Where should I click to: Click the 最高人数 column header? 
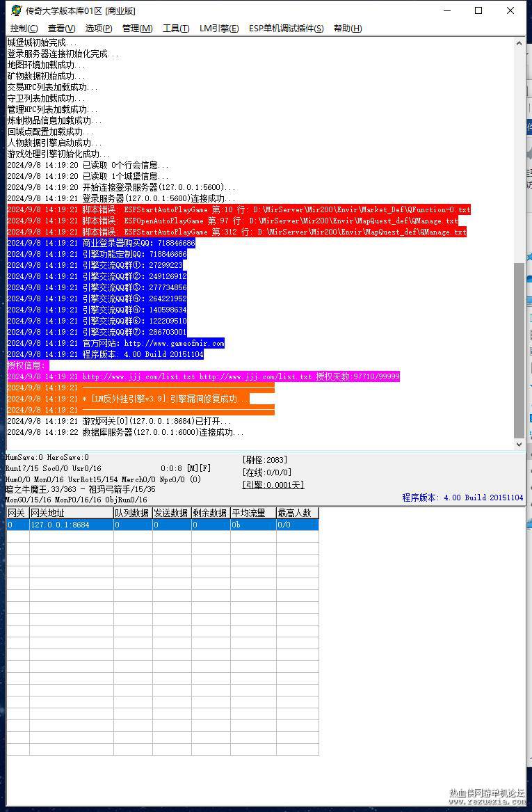298,513
